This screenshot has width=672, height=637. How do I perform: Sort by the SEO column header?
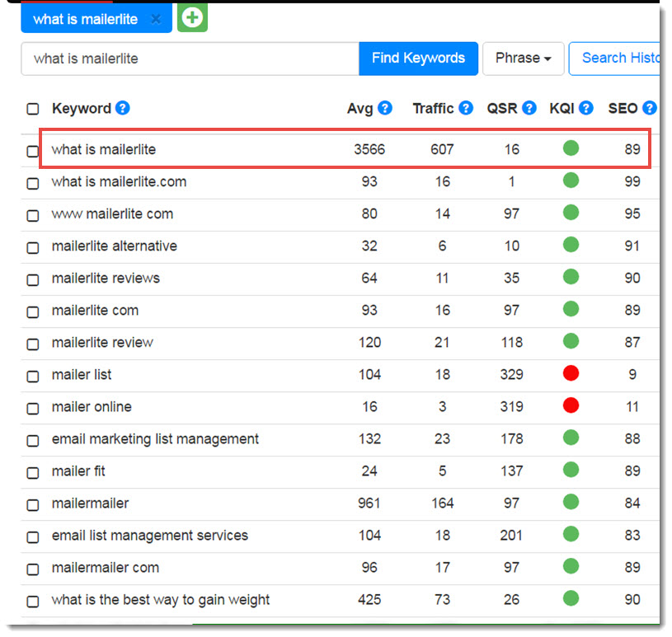[x=623, y=109]
